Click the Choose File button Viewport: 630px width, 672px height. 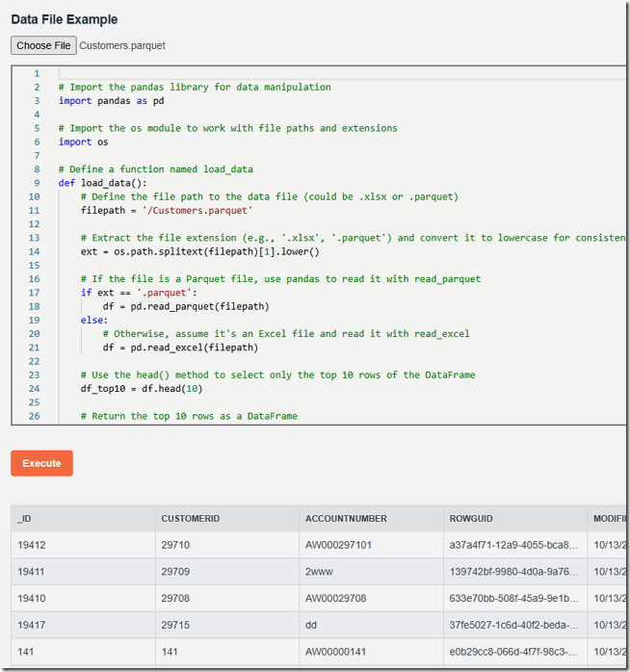click(x=43, y=45)
